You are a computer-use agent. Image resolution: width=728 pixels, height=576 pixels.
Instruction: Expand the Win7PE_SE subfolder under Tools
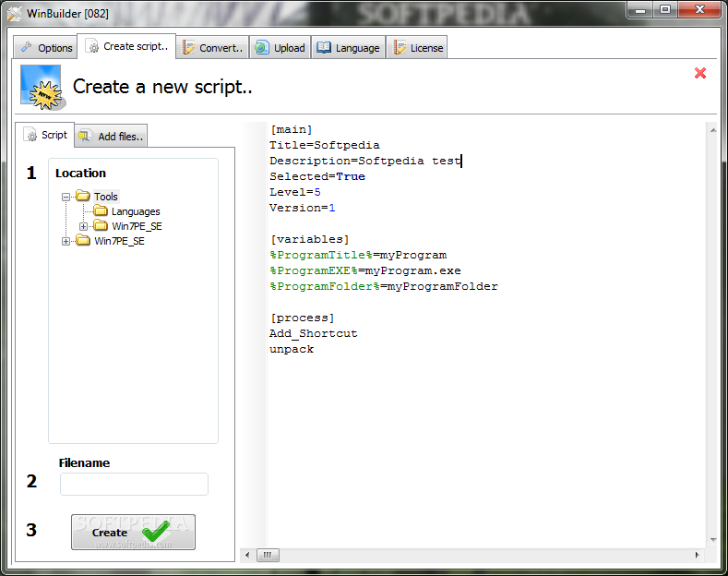click(83, 227)
